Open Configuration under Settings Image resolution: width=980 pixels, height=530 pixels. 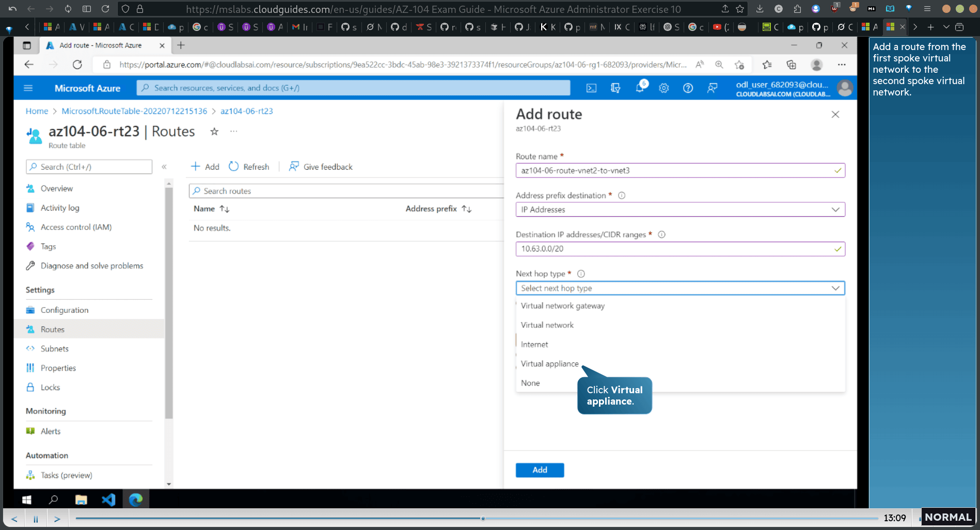click(x=65, y=310)
